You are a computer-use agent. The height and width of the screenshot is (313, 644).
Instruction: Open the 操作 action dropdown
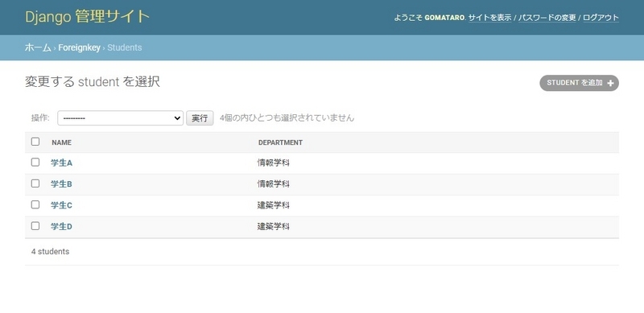(120, 118)
